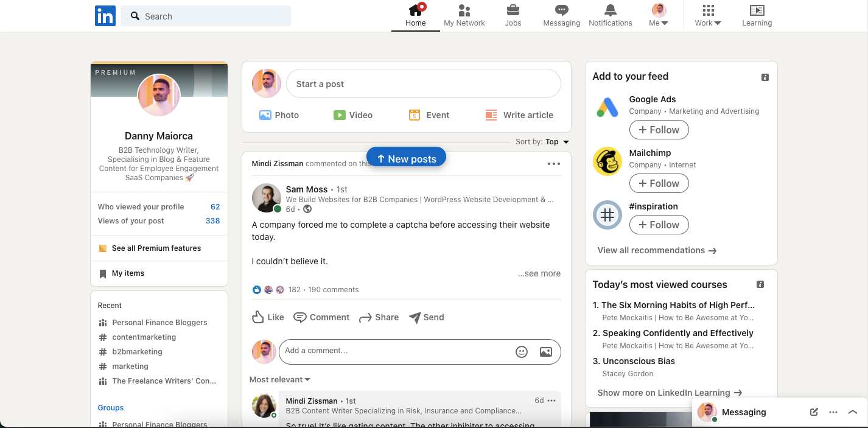Viewport: 868px width, 428px height.
Task: Click the Video icon to share a video
Action: click(x=353, y=114)
